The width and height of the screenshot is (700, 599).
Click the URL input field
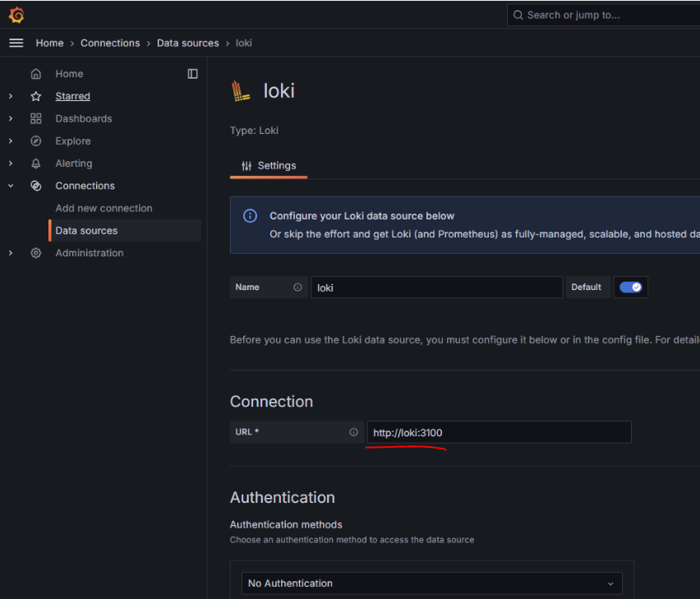coord(499,432)
